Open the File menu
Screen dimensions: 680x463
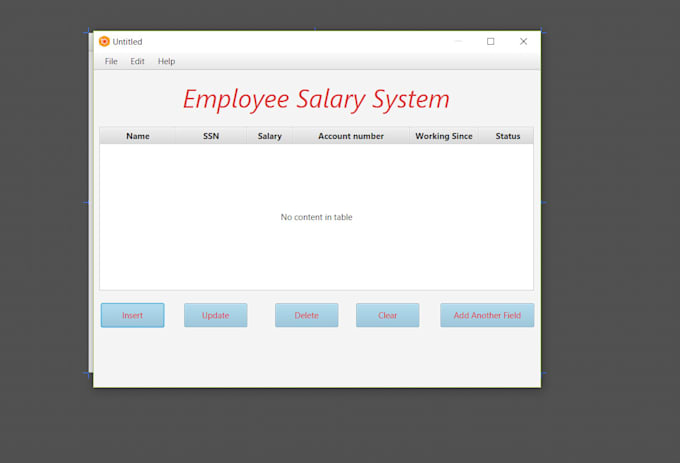click(111, 61)
